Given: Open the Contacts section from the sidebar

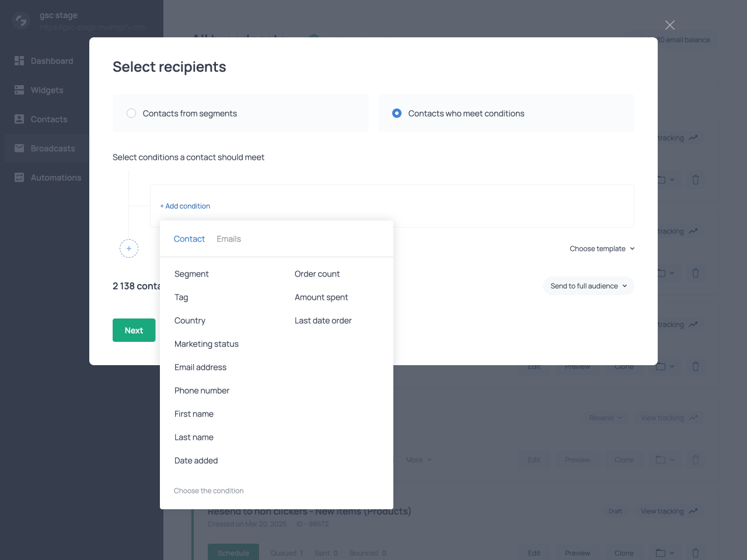Looking at the screenshot, I should coord(19,119).
